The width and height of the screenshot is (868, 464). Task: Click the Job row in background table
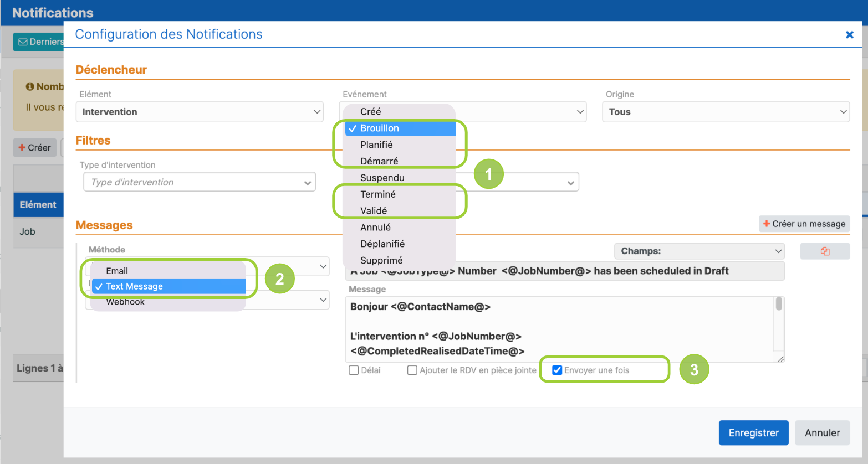[38, 232]
